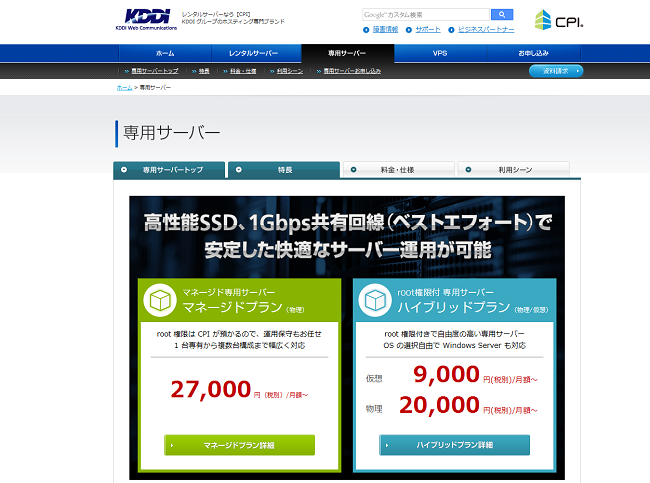Screen dimensions: 650x483
Task: Click the circle icon on the 利用シーン tab
Action: point(468,170)
